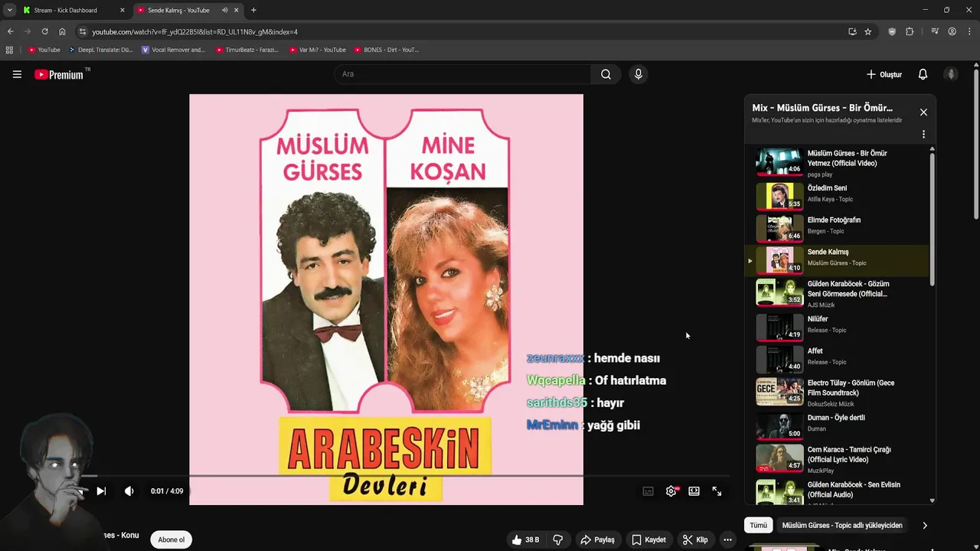
Task: Open the account avatar menu
Action: click(951, 74)
